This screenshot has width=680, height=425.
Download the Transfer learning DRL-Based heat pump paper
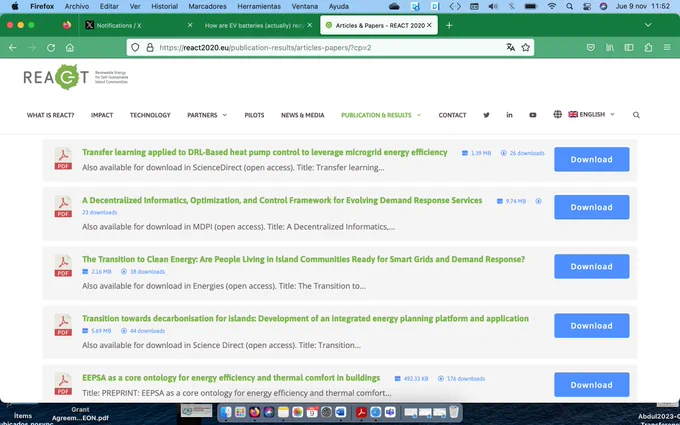point(592,159)
